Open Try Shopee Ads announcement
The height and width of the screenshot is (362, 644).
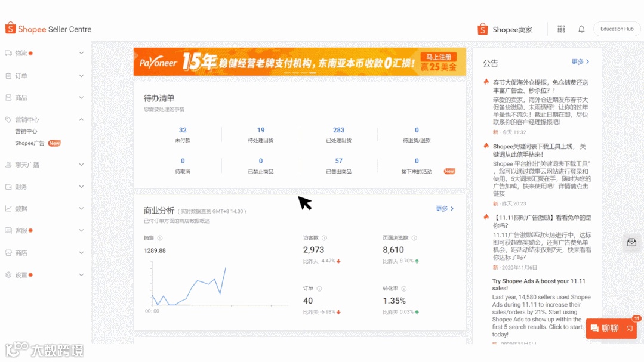pyautogui.click(x=539, y=284)
